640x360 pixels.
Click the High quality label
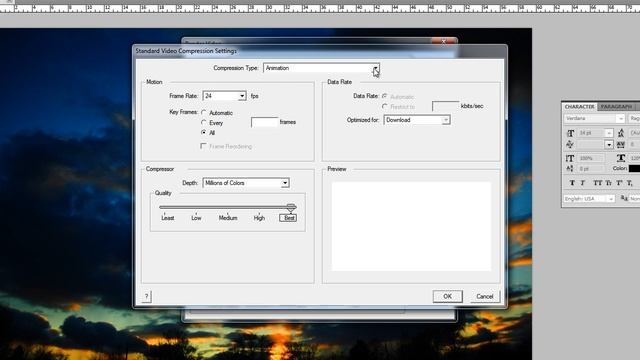(259, 218)
